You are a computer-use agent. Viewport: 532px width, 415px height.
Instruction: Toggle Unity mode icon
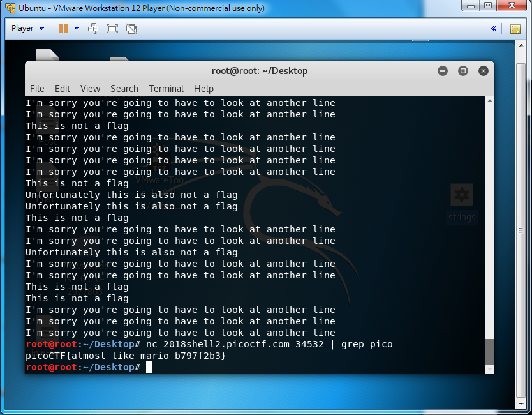click(x=131, y=29)
